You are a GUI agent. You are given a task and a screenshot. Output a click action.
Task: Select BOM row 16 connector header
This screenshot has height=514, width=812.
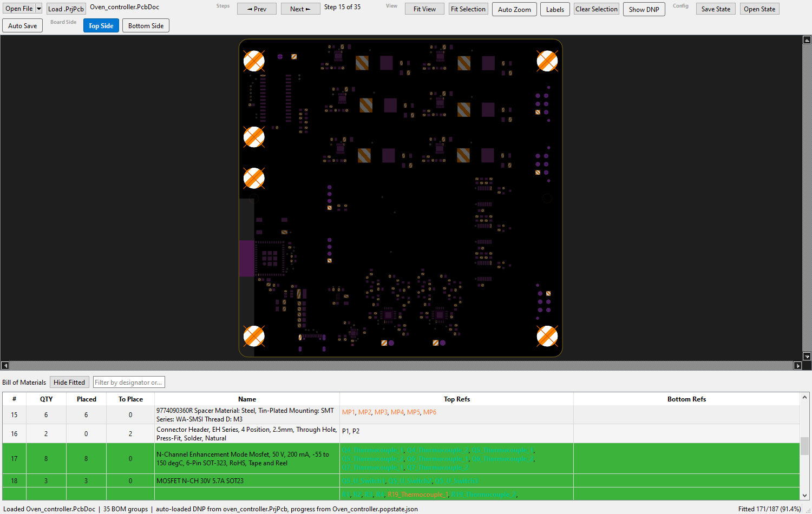[401, 433]
